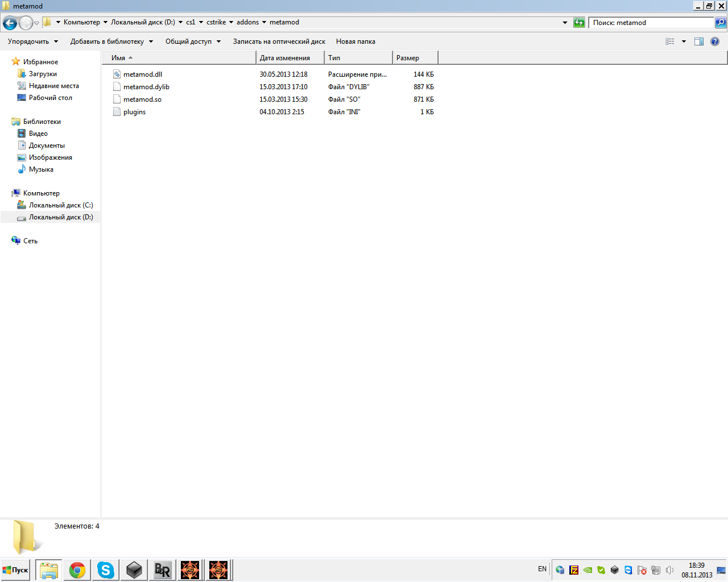Image resolution: width=728 pixels, height=582 pixels.
Task: Sort files by the Размер column
Action: [415, 58]
